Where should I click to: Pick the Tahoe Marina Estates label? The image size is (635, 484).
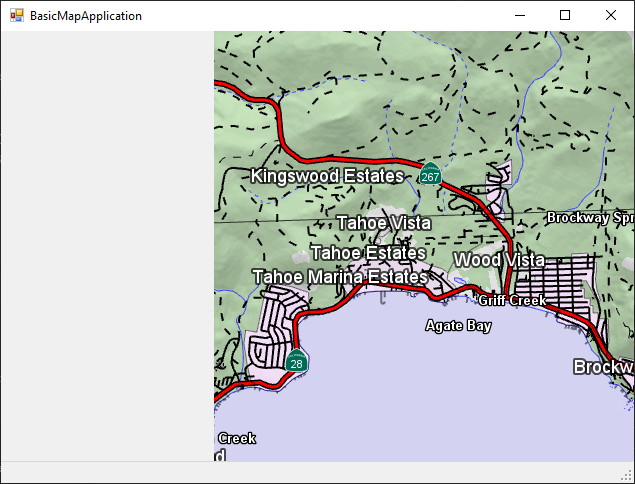339,276
